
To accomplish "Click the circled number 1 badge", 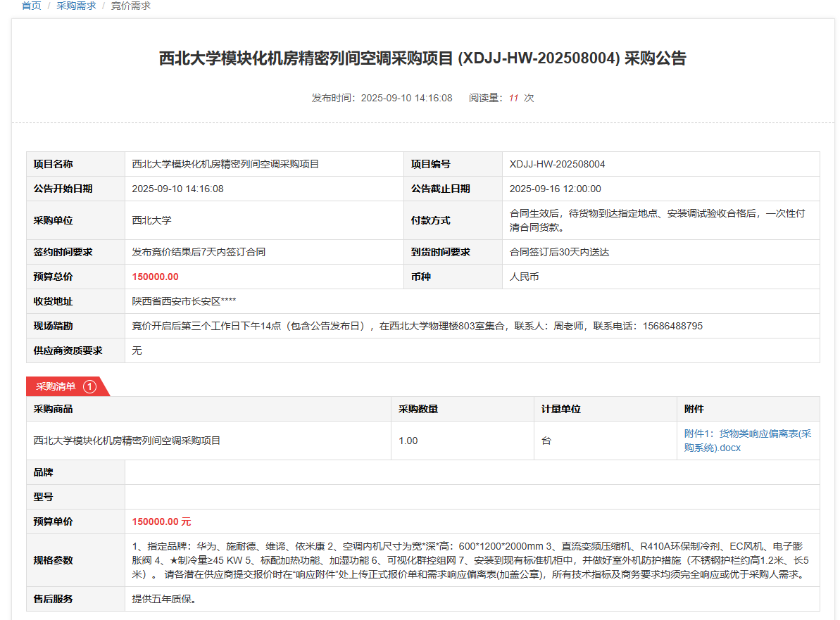I will [x=89, y=386].
